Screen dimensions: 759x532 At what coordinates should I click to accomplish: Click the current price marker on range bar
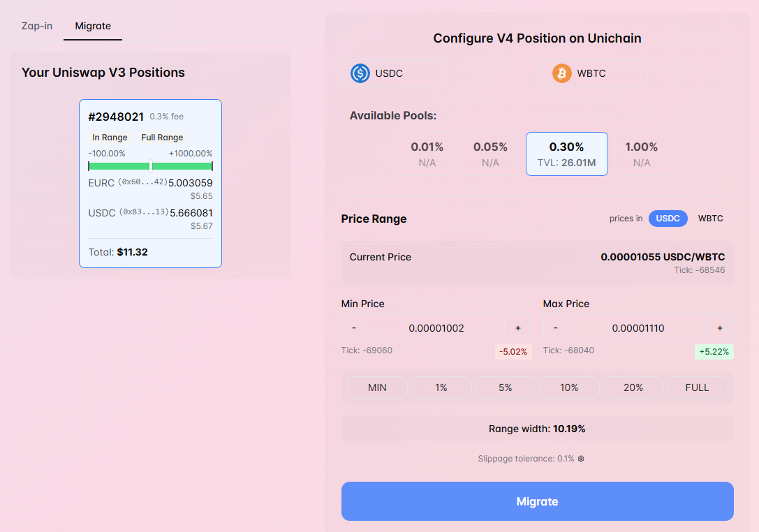click(151, 166)
